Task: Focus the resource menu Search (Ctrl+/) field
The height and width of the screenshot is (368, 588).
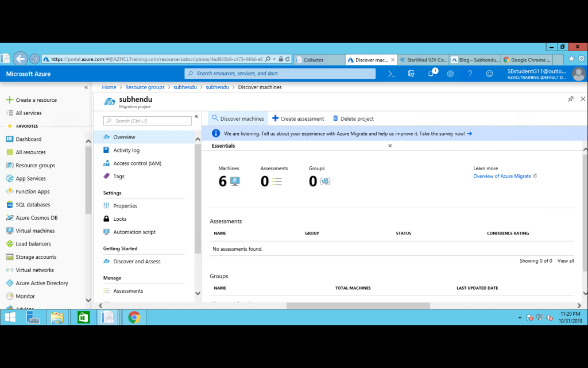Action: pos(148,121)
